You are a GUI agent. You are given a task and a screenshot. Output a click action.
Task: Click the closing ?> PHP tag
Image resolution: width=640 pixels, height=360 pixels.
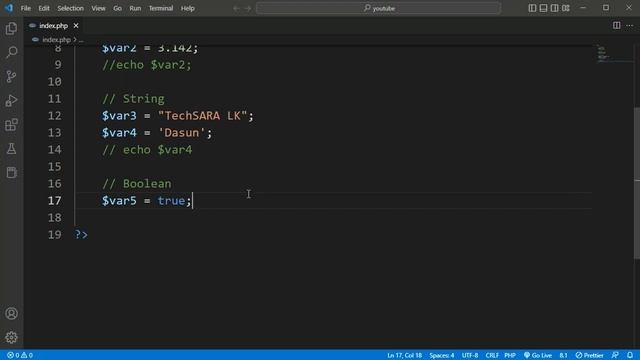click(x=81, y=235)
